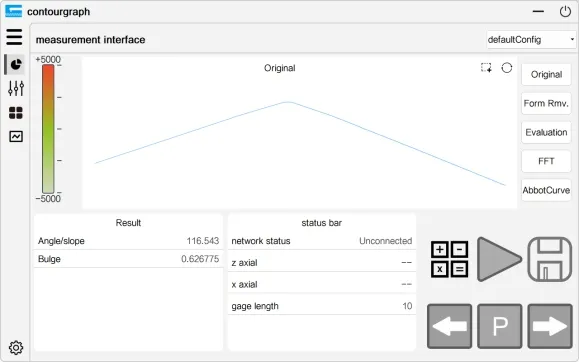Screen dimensions: 579x362
Task: Select the network status label
Action: (261, 241)
